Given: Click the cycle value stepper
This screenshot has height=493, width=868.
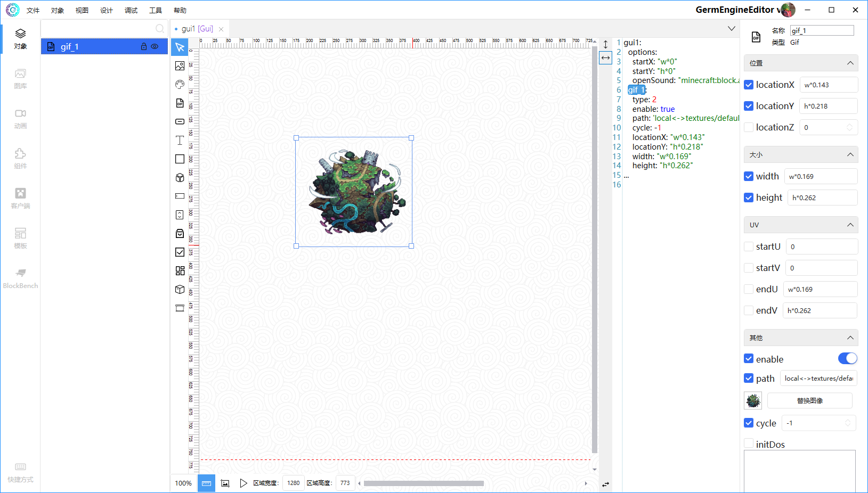Looking at the screenshot, I should [x=848, y=423].
